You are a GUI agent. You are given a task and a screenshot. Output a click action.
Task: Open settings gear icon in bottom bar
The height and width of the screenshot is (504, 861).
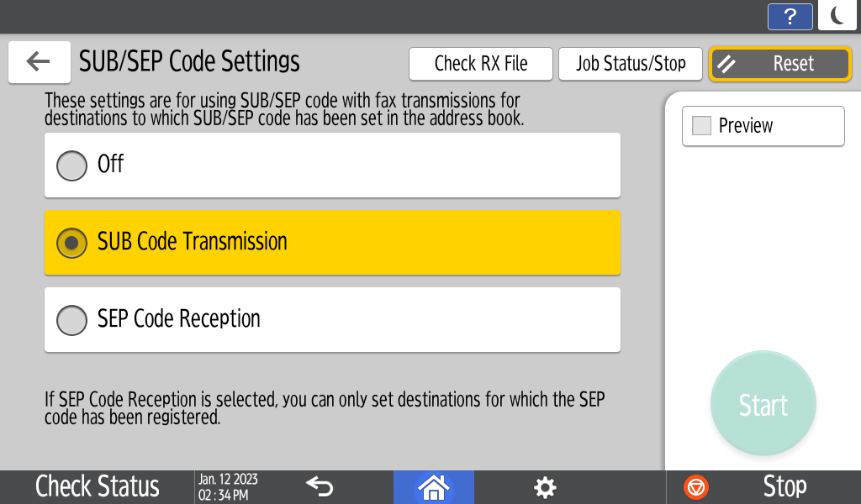click(x=545, y=487)
